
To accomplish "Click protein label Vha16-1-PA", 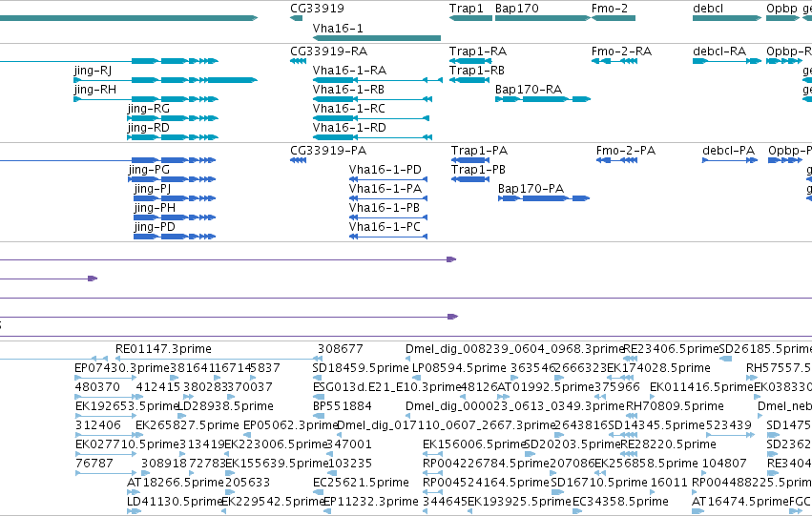I will click(385, 189).
